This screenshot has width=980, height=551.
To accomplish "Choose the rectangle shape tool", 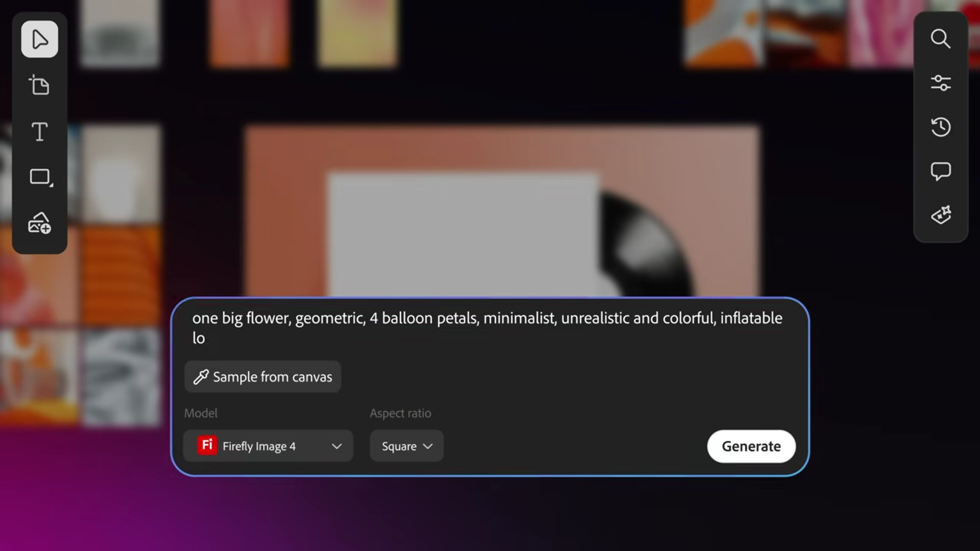I will pyautogui.click(x=40, y=177).
